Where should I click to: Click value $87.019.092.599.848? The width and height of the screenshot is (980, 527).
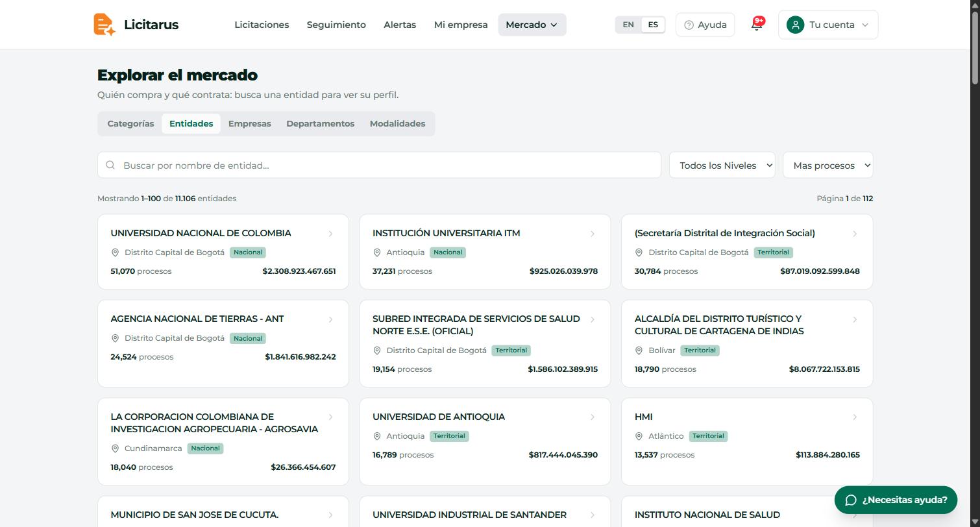pyautogui.click(x=820, y=271)
